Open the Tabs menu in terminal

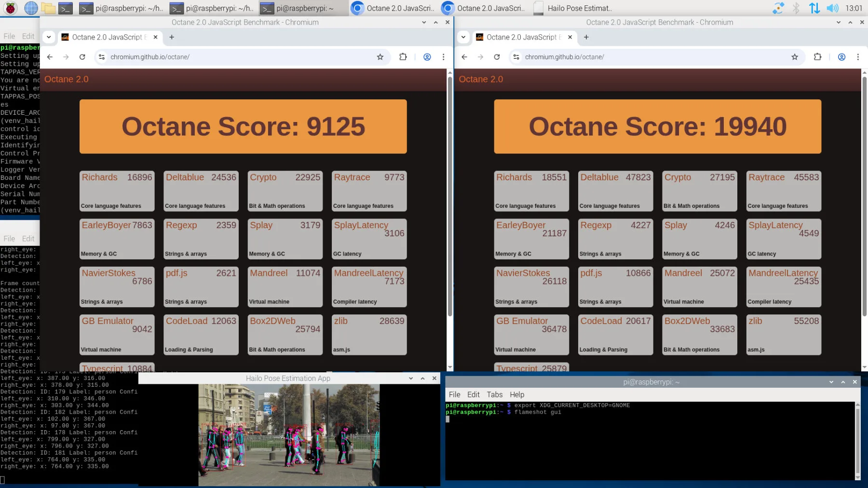[x=494, y=394]
